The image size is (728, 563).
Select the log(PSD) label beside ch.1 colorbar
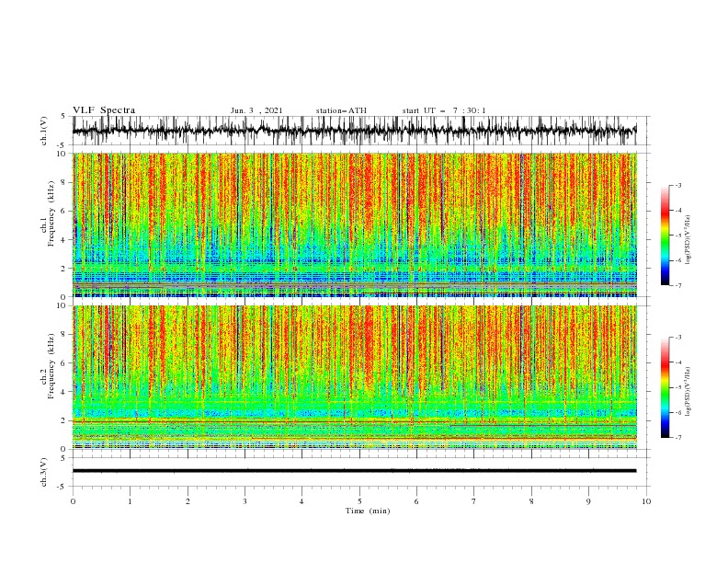click(688, 240)
